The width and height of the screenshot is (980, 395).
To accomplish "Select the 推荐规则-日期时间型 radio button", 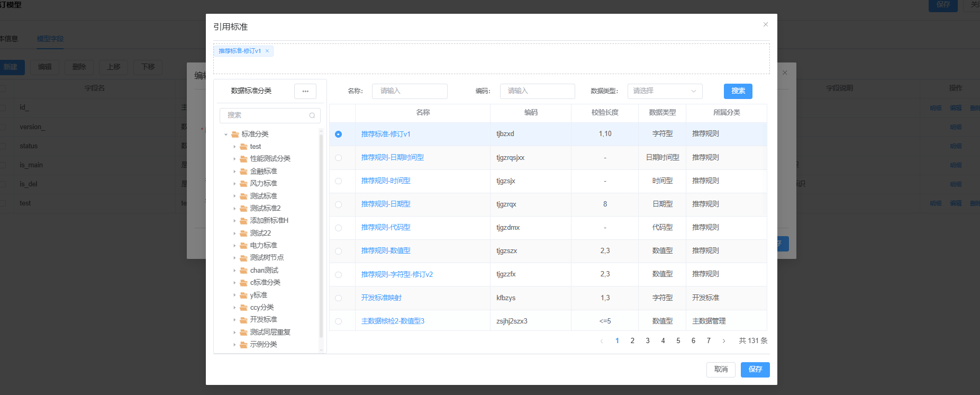I will pyautogui.click(x=338, y=158).
